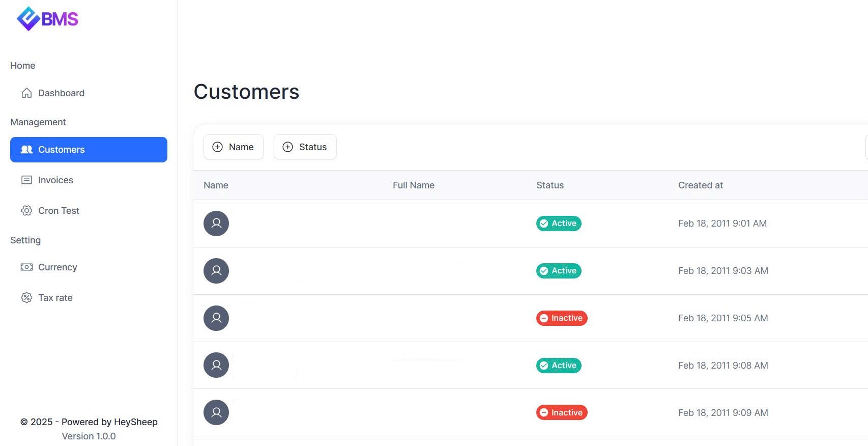Click the Tax rate percent icon
This screenshot has height=446, width=868.
(x=26, y=298)
